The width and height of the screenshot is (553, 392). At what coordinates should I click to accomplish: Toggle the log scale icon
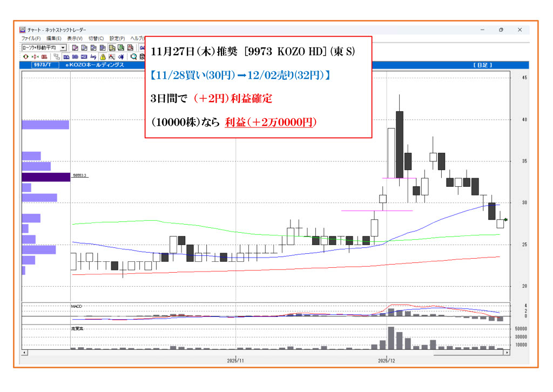[93, 57]
